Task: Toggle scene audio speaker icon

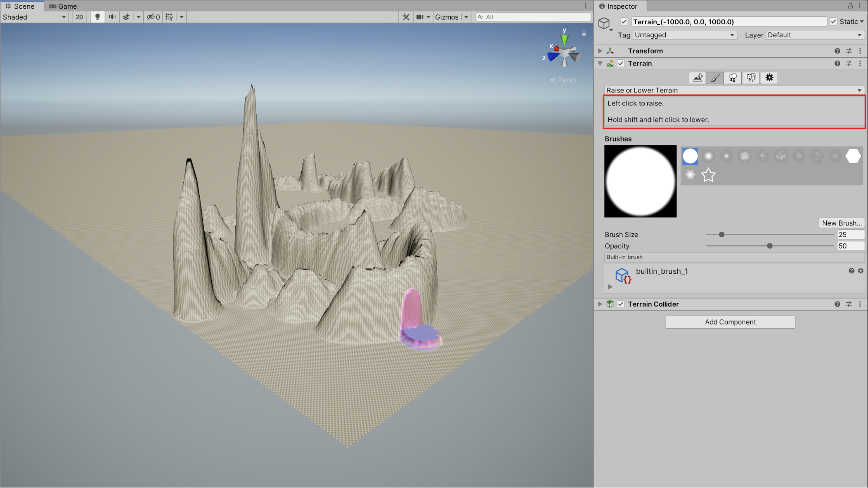Action: click(x=112, y=17)
